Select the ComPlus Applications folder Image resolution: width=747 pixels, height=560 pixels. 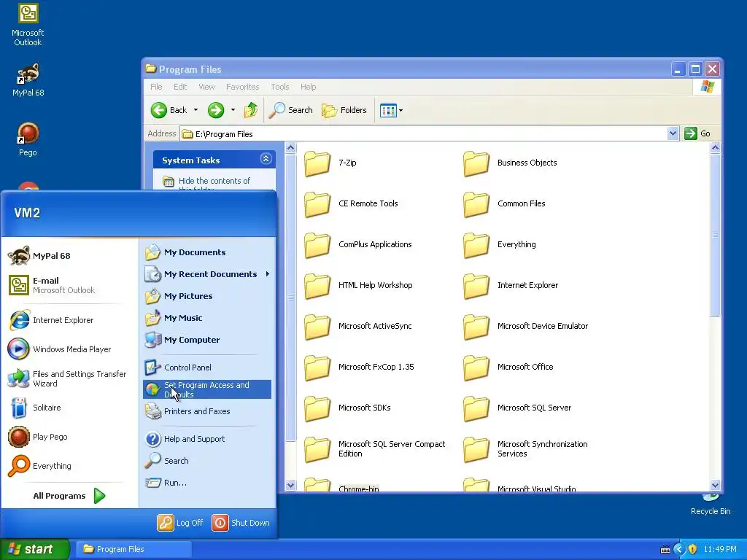357,245
